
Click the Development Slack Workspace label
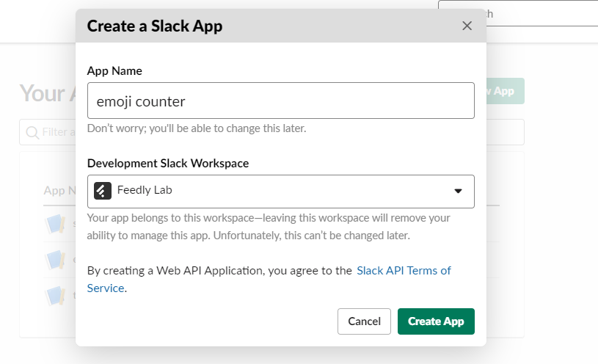(x=168, y=163)
